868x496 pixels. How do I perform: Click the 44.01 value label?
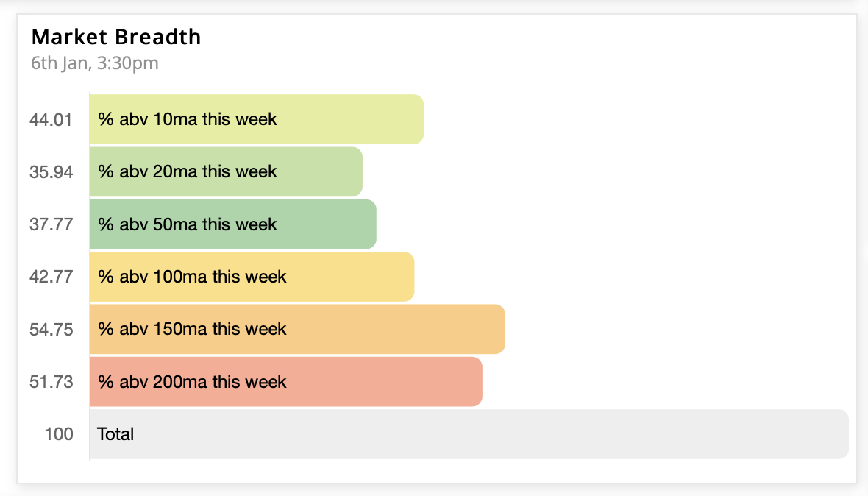point(51,119)
